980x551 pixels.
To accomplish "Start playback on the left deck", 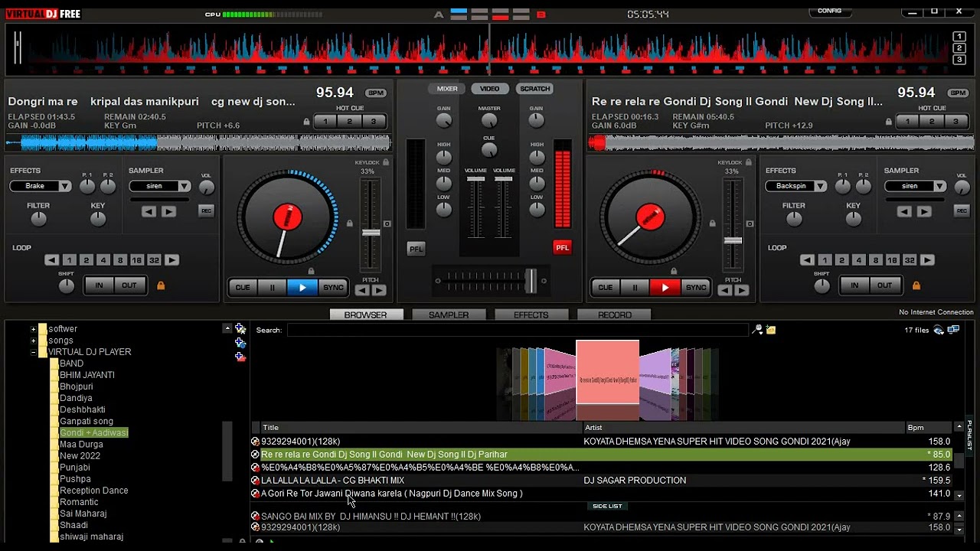I will (x=302, y=288).
